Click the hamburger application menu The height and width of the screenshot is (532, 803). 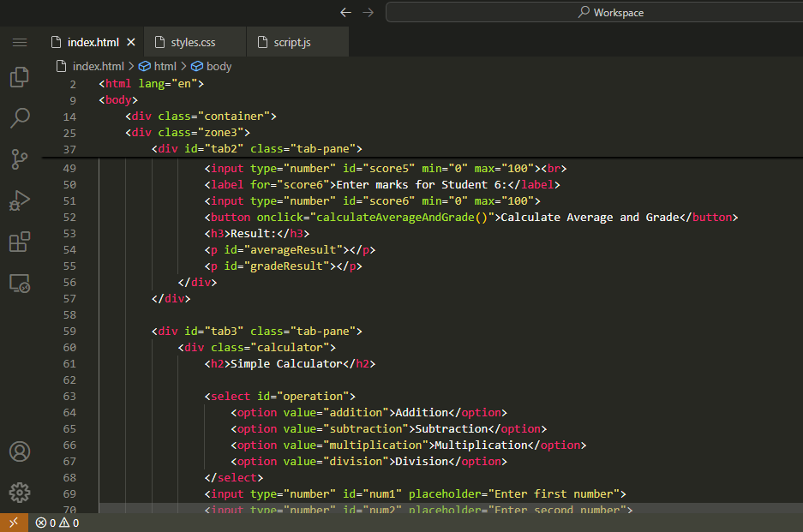pyautogui.click(x=19, y=42)
